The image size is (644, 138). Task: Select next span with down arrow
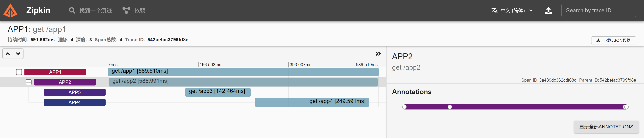[18, 54]
